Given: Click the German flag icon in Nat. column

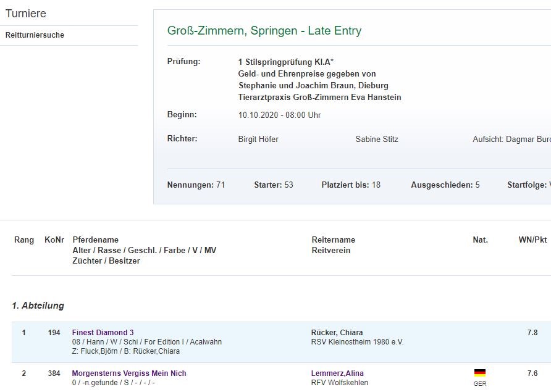Looking at the screenshot, I should click(479, 373).
